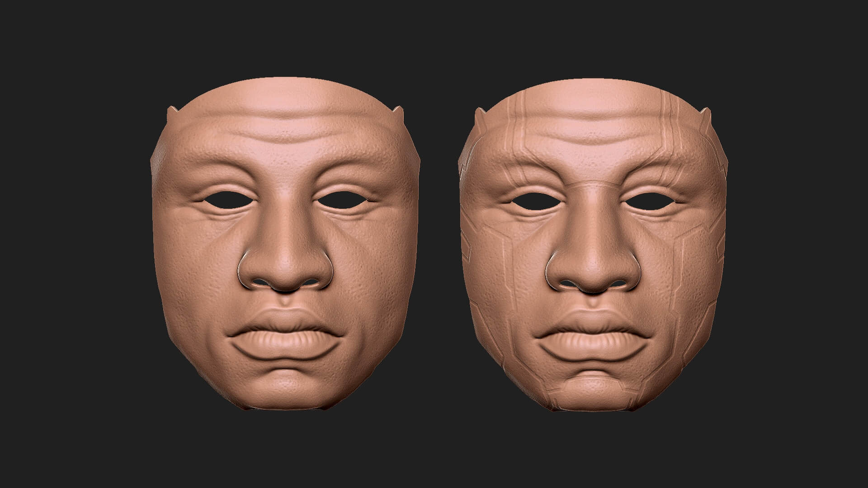The image size is (868, 488).
Task: Click the empty dark background between the masks
Action: [x=438, y=244]
